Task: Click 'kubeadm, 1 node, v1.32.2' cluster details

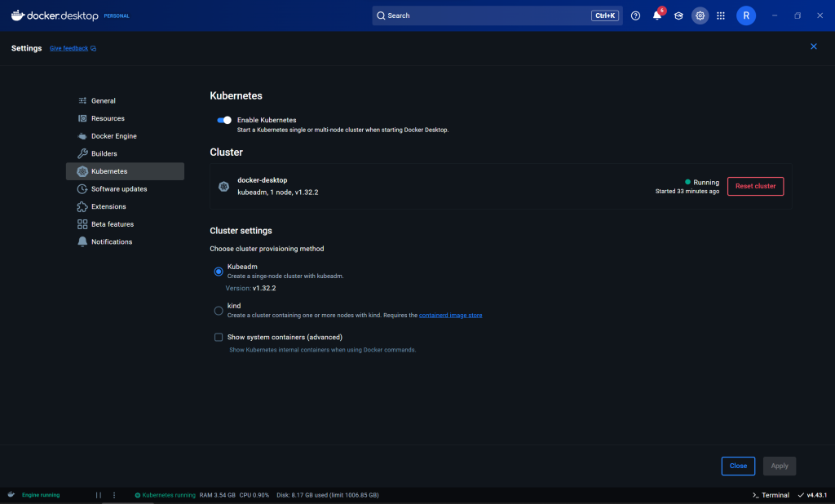Action: (278, 192)
